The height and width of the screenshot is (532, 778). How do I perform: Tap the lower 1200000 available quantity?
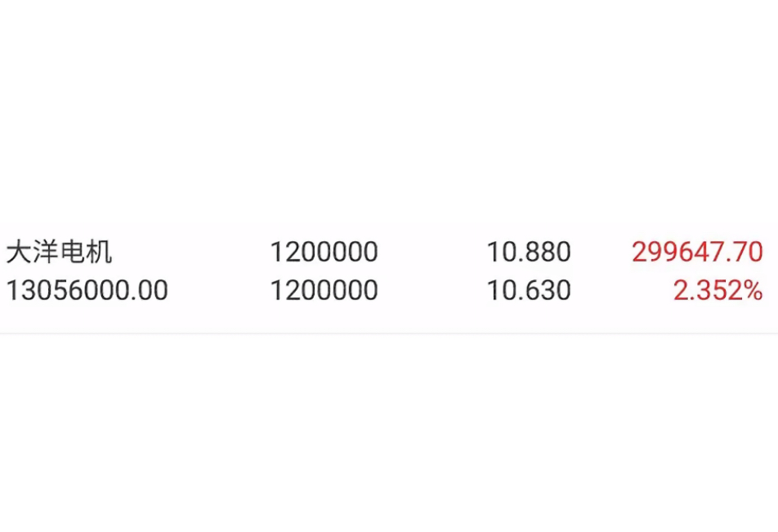pyautogui.click(x=324, y=290)
